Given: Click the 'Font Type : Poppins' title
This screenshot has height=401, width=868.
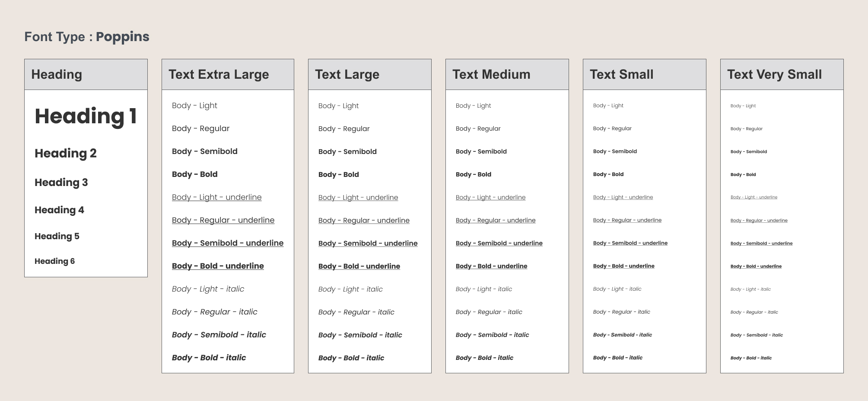Looking at the screenshot, I should click(x=87, y=37).
